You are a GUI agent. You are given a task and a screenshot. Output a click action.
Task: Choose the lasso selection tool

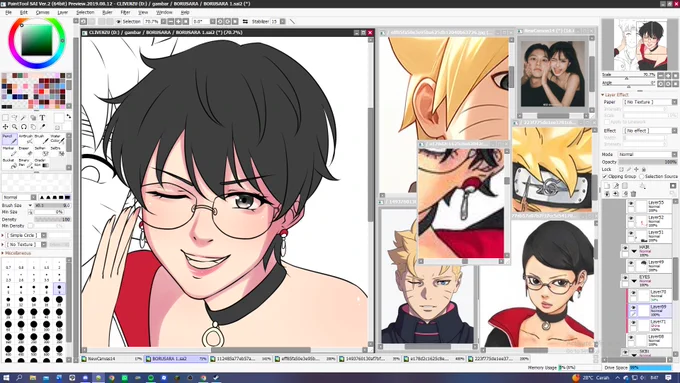point(14,118)
